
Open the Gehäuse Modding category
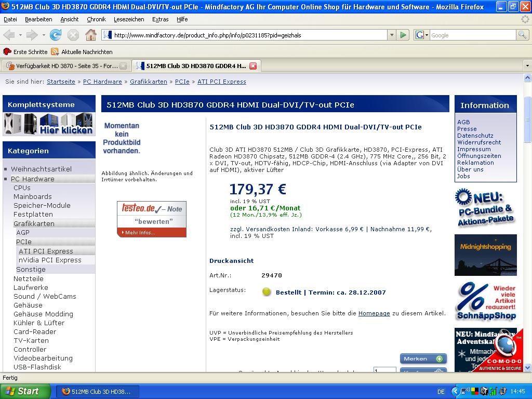click(x=44, y=314)
